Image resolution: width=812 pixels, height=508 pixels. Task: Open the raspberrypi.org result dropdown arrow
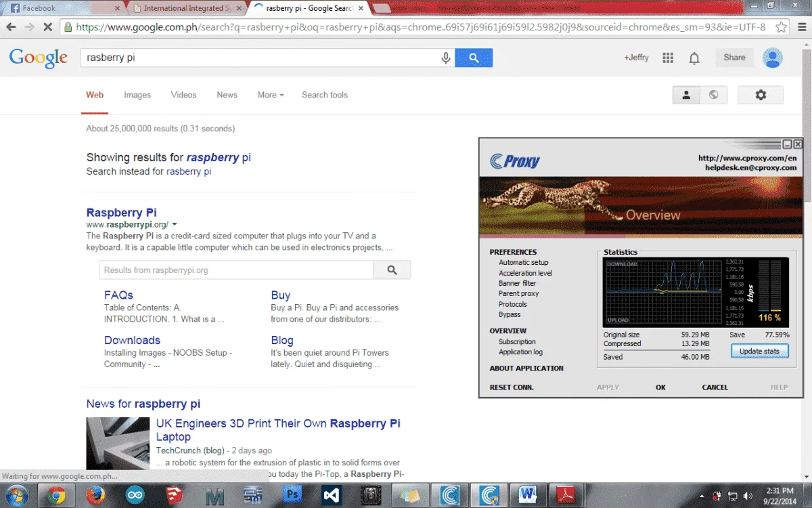(175, 224)
